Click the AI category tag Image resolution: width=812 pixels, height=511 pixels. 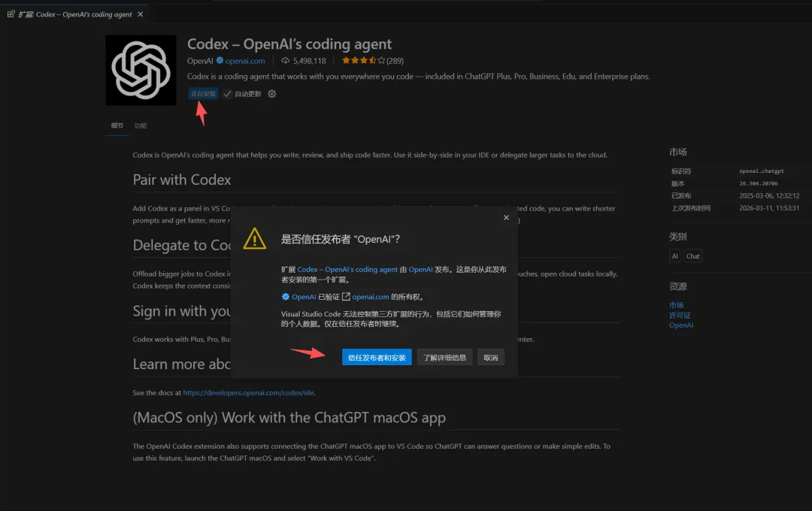pos(674,255)
